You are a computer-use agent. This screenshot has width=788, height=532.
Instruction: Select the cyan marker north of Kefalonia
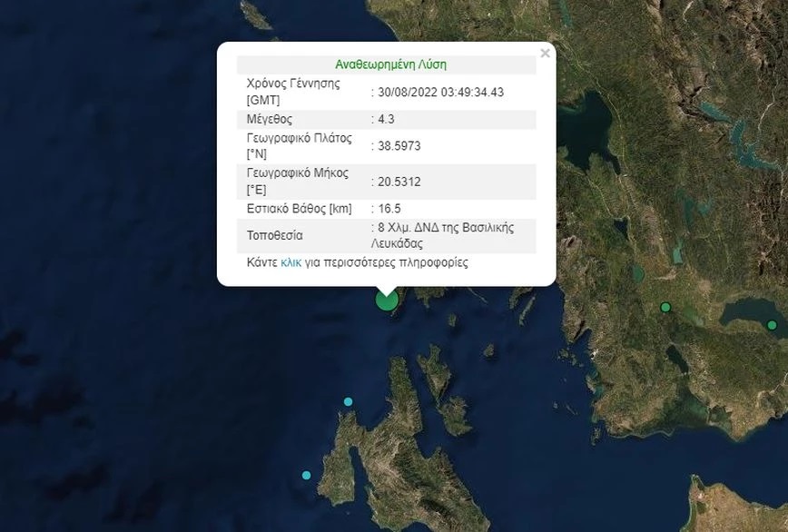click(348, 401)
